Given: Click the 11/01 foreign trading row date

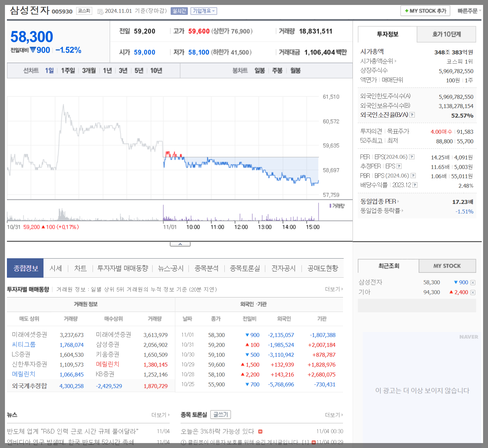Looking at the screenshot, I should click(187, 335).
